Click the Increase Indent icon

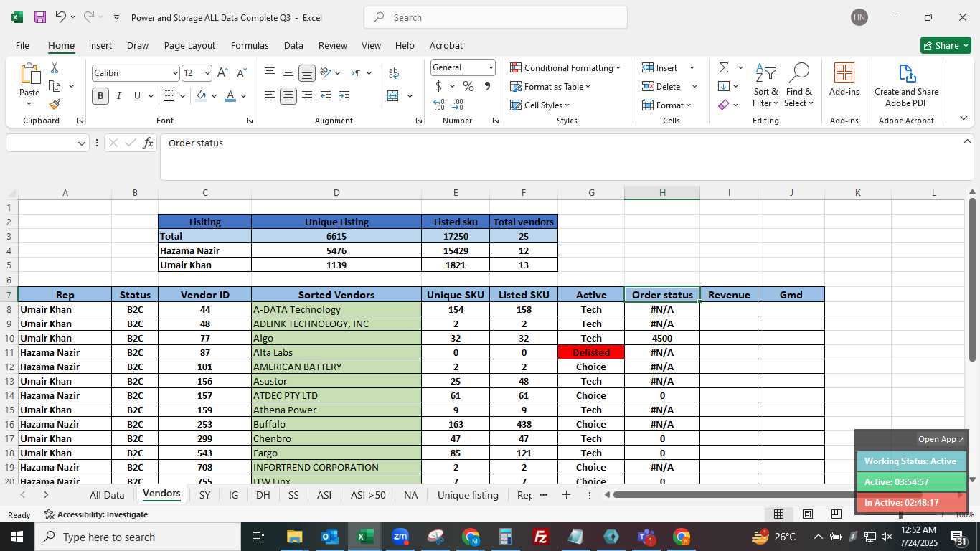(x=344, y=95)
